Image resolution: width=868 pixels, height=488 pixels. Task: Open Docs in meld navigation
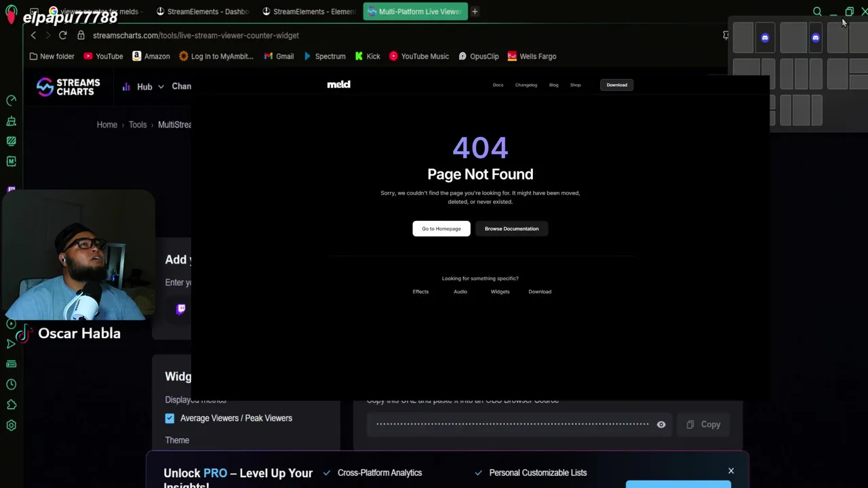[x=498, y=85]
